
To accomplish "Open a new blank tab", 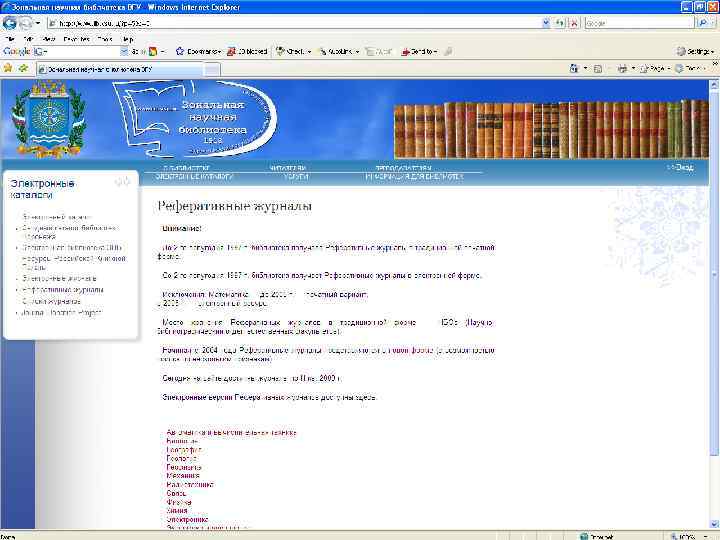I will pos(212,69).
